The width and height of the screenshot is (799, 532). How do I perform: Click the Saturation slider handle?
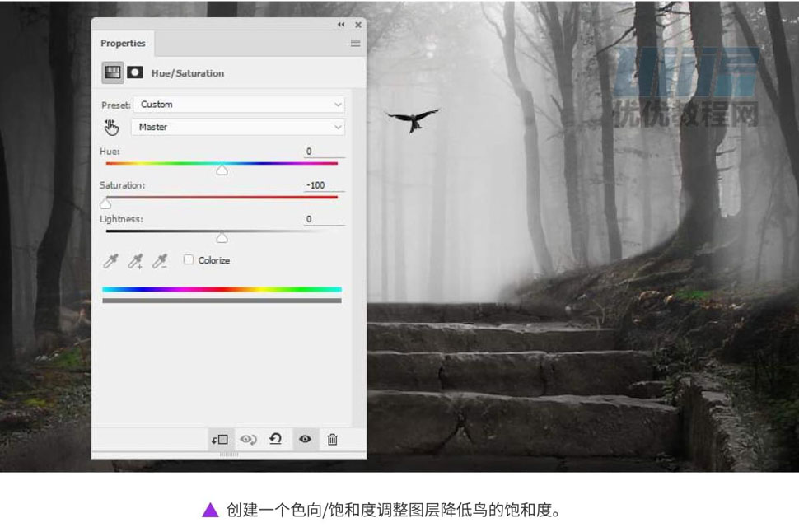[105, 204]
